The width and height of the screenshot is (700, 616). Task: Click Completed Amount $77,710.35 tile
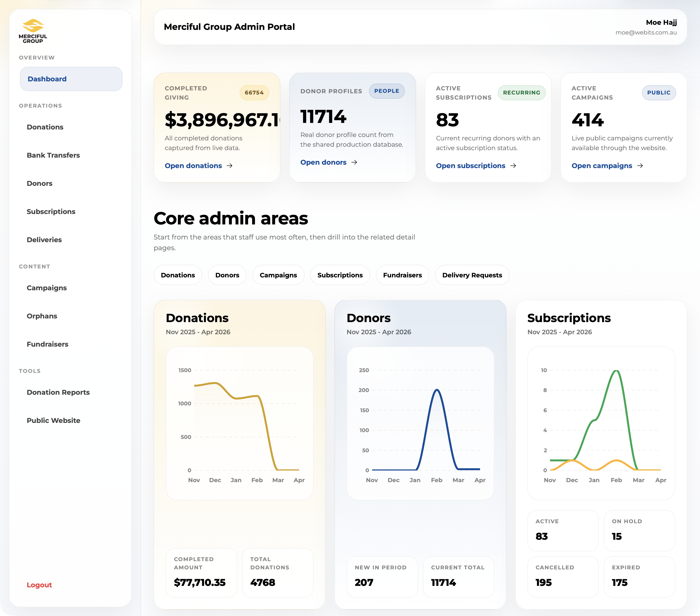tap(201, 573)
